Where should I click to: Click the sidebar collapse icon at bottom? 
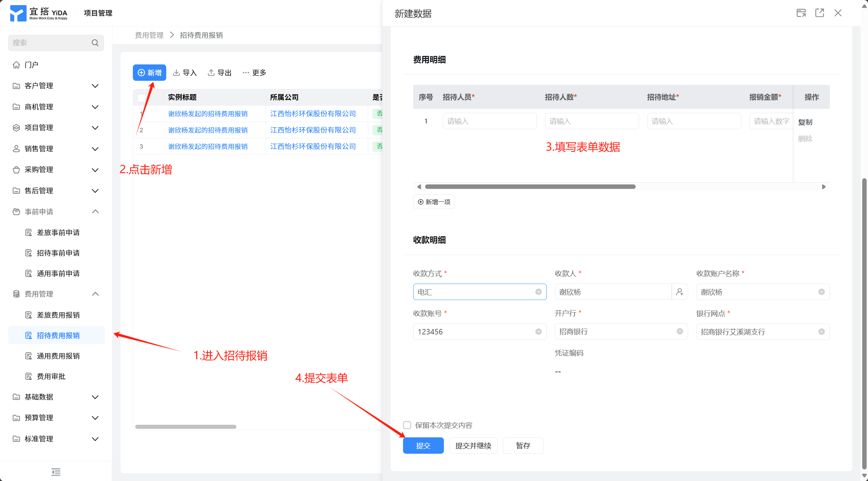[x=56, y=472]
